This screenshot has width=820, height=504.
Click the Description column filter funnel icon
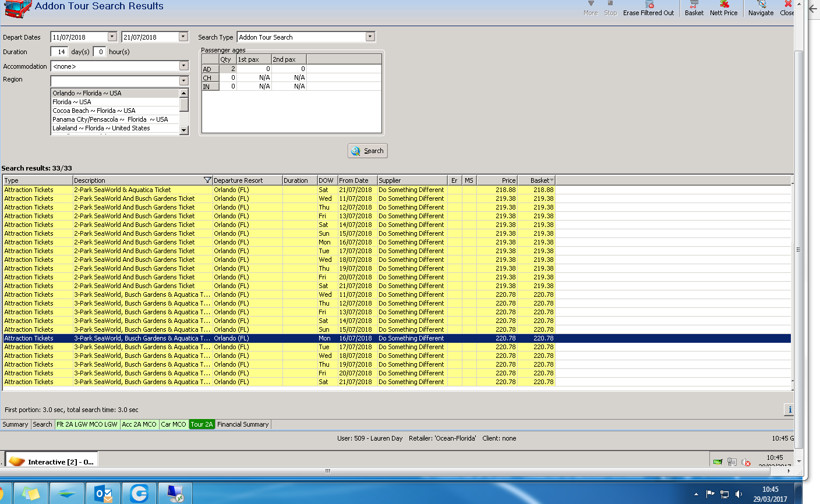point(207,180)
